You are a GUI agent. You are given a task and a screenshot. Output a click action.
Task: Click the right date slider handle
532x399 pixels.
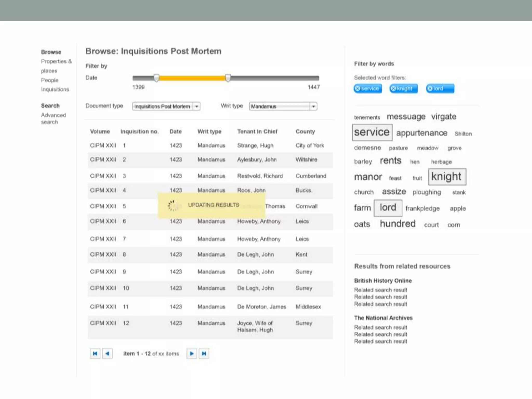pyautogui.click(x=228, y=78)
